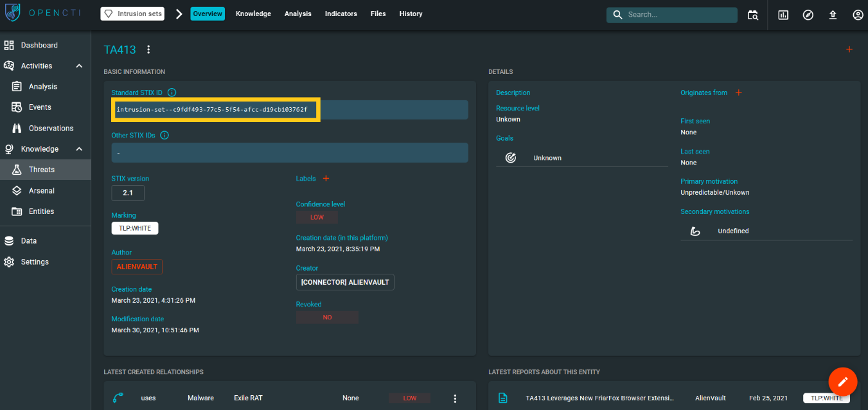The image size is (868, 410).
Task: Click the Observations binoculars icon
Action: (x=17, y=128)
